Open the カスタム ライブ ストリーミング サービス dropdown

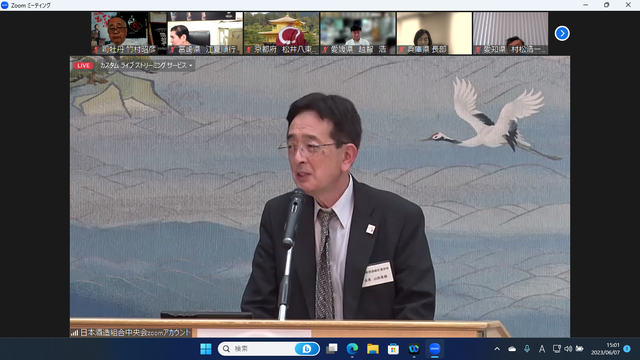coord(146,65)
